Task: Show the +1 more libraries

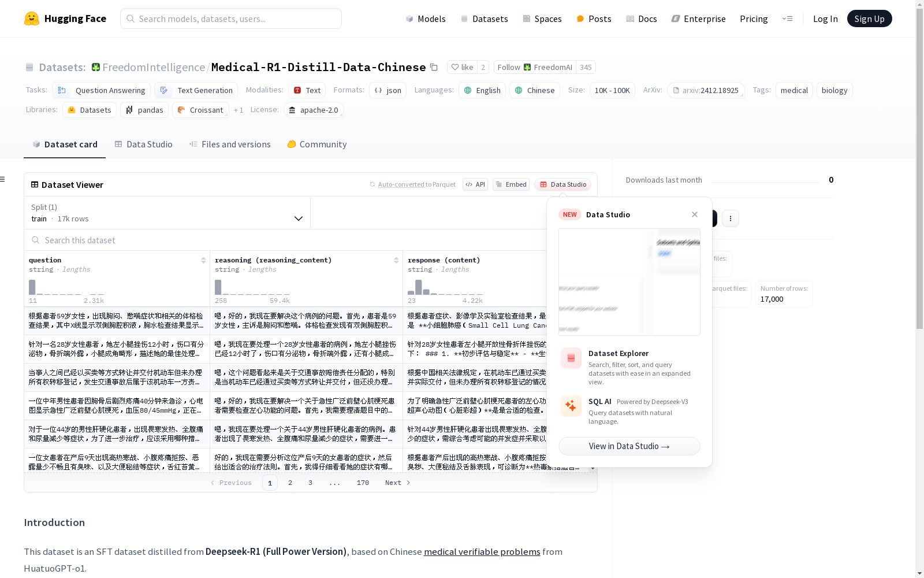Action: 239,110
